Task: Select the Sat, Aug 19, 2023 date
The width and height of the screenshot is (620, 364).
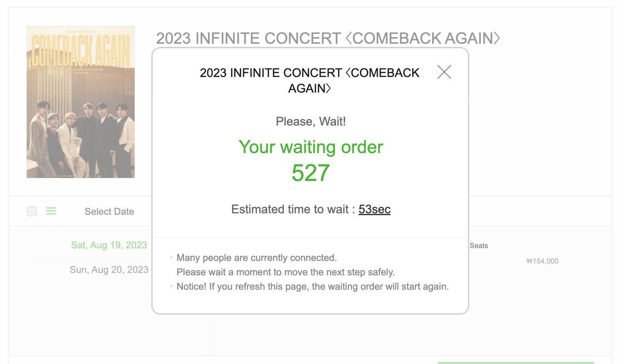Action: click(109, 245)
